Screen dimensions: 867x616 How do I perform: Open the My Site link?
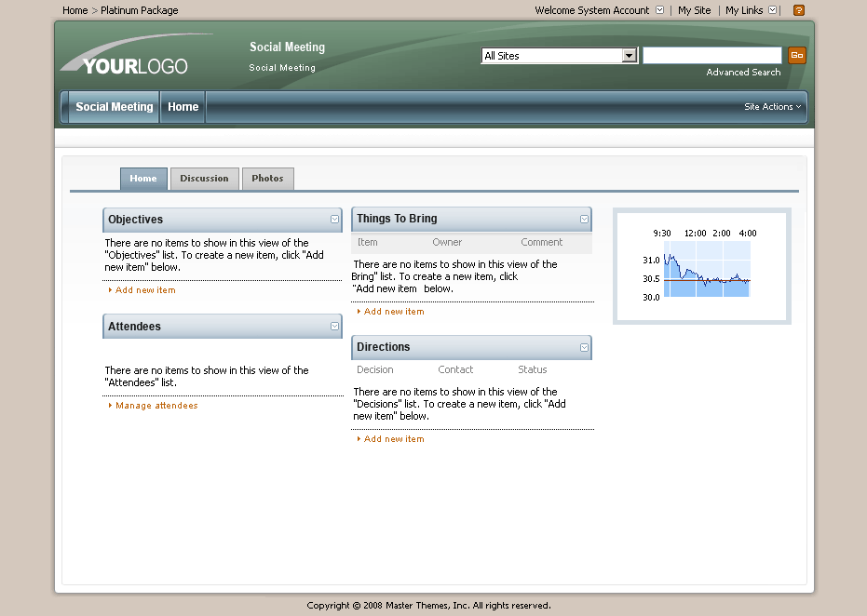pos(694,10)
